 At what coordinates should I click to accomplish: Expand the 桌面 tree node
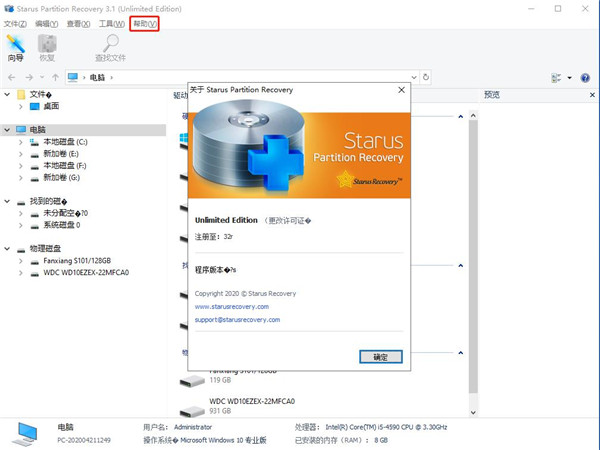(21, 106)
